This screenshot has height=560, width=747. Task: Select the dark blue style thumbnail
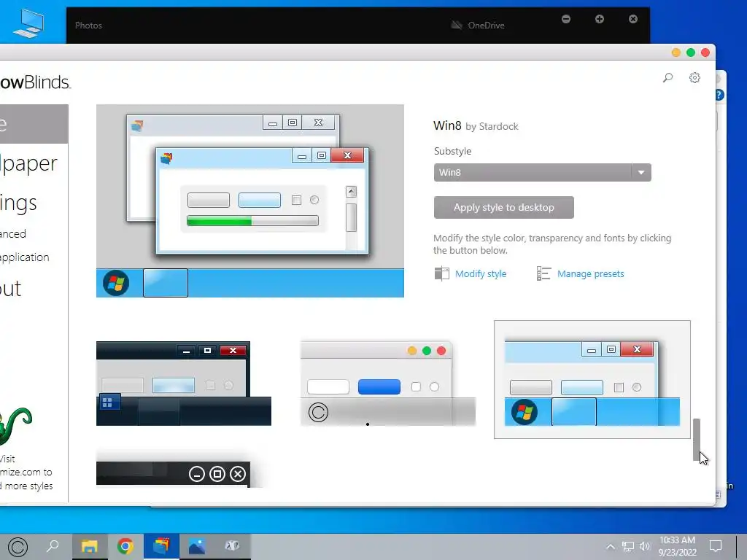coord(183,384)
